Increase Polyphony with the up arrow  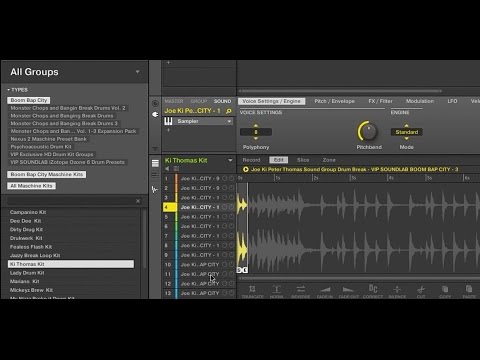pos(256,126)
